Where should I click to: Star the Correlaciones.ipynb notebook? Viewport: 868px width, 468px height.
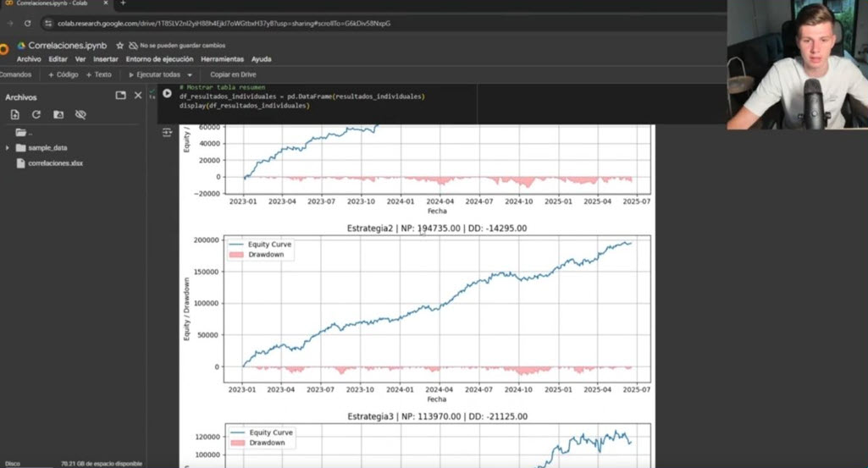coord(120,46)
